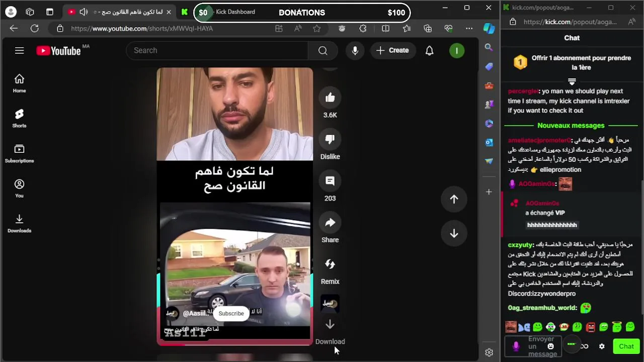This screenshot has width=644, height=362.
Task: Share the Short using the arrow icon
Action: (x=330, y=223)
